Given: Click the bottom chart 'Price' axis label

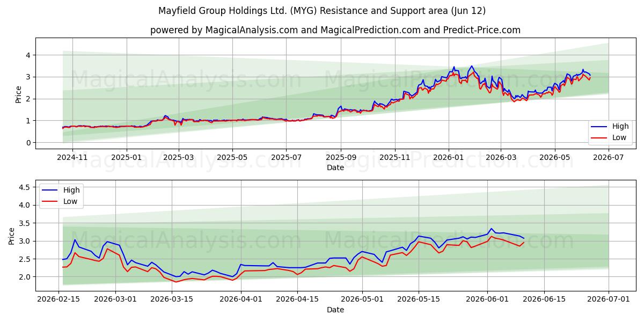Looking at the screenshot, I should pyautogui.click(x=12, y=236).
